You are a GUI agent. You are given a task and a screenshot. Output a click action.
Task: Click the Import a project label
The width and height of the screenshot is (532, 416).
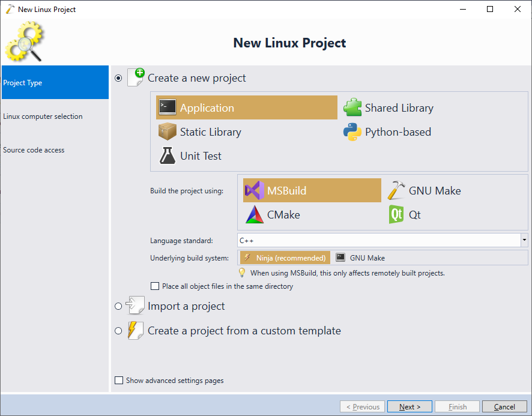(x=186, y=306)
